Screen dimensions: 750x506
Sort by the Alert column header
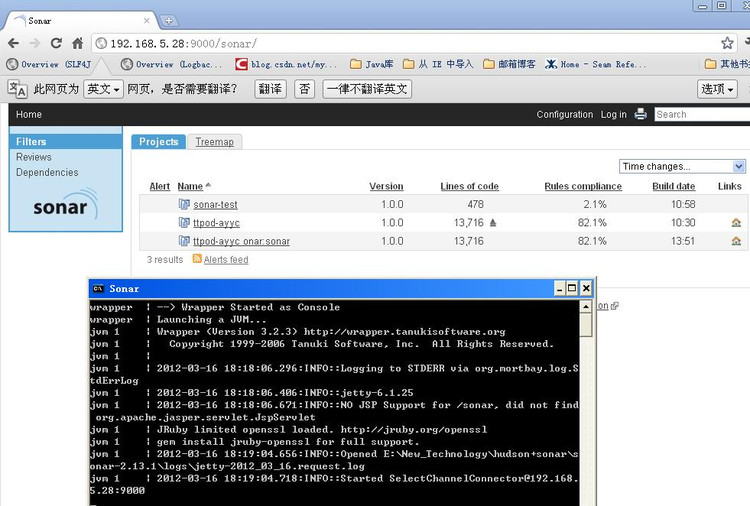[159, 187]
